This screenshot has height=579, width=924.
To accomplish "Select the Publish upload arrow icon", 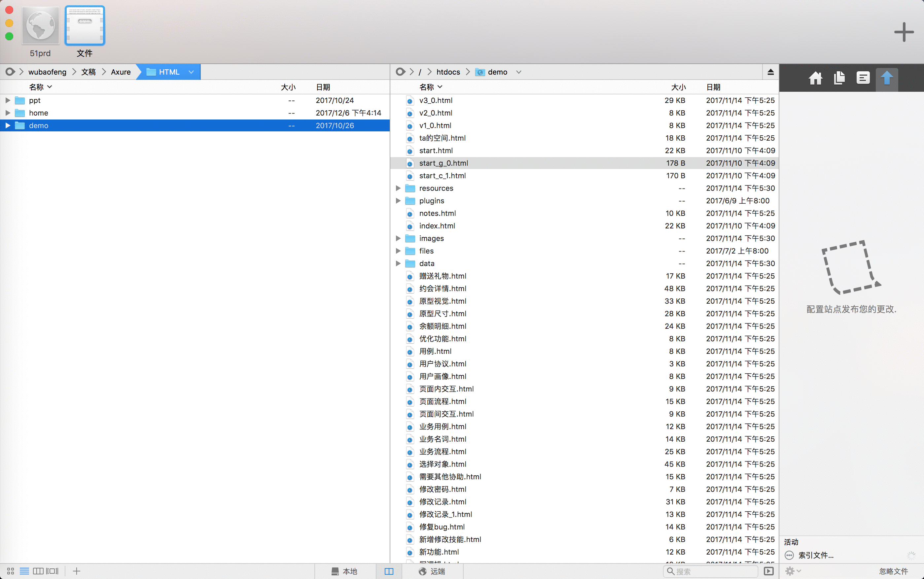I will pos(886,78).
